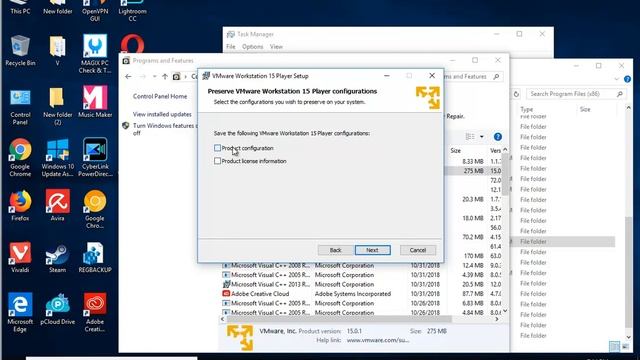Click scroll right arrow of programs list
This screenshot has height=360, width=640.
497,319
